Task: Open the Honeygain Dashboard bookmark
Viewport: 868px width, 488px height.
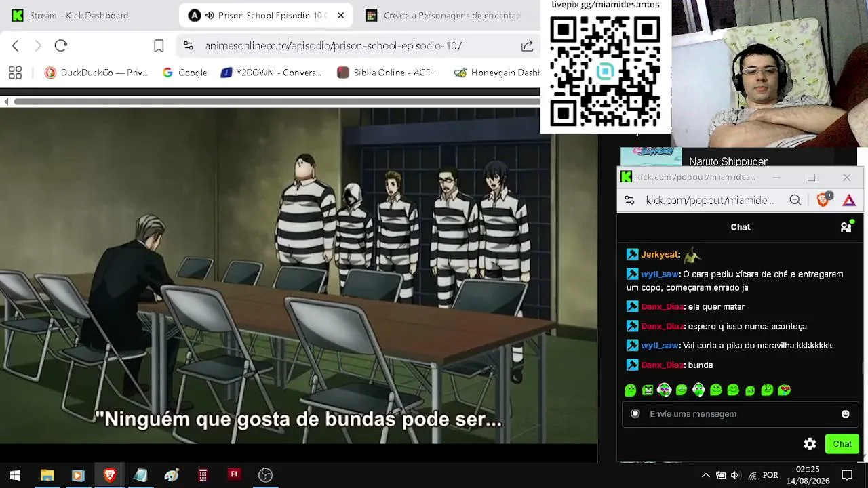Action: point(497,73)
